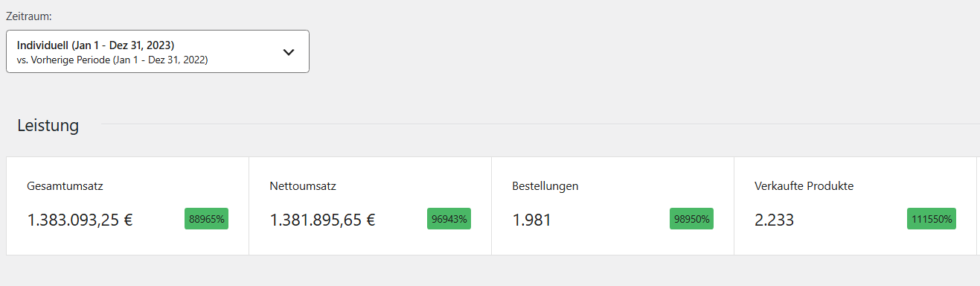This screenshot has width=980, height=286.
Task: Click the divider line beside Leistung
Action: (x=540, y=124)
